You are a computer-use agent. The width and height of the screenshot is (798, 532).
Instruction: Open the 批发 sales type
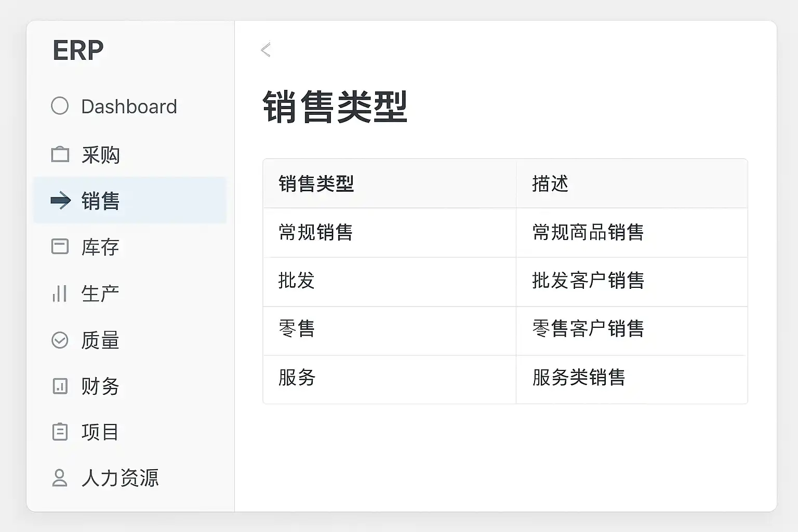coord(297,281)
